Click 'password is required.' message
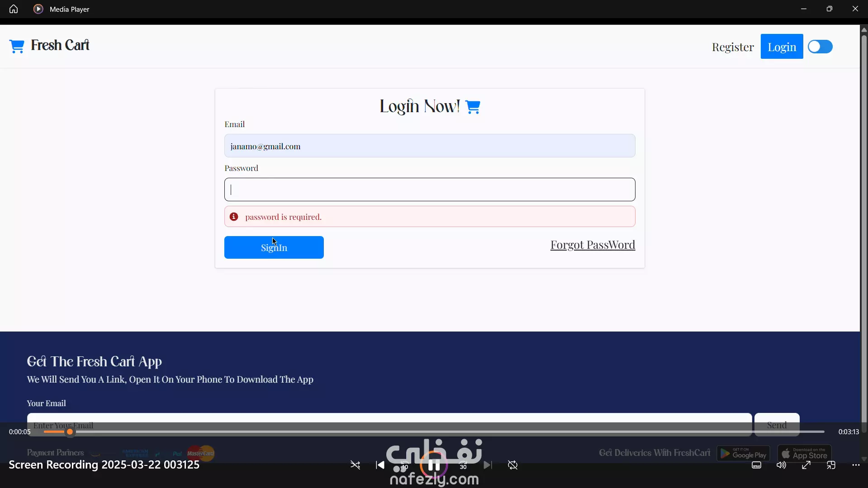The height and width of the screenshot is (488, 868). tap(284, 217)
